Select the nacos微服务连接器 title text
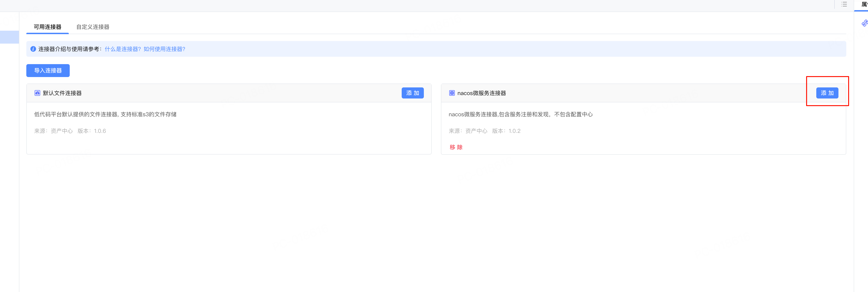This screenshot has height=292, width=868. [x=482, y=93]
